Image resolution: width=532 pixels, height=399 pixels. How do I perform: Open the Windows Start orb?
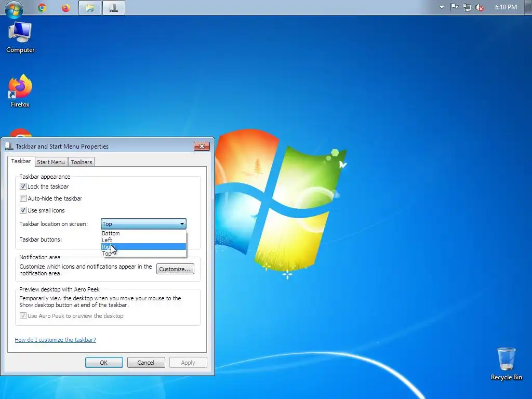tap(14, 8)
